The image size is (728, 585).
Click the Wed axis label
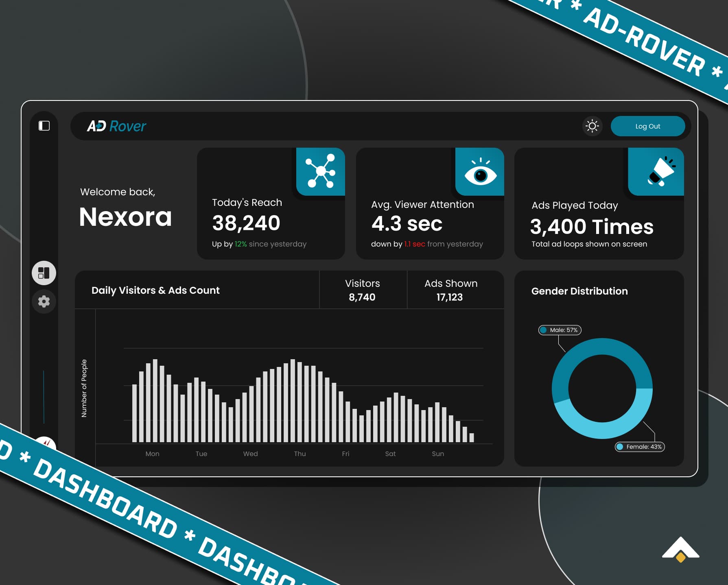coord(251,454)
